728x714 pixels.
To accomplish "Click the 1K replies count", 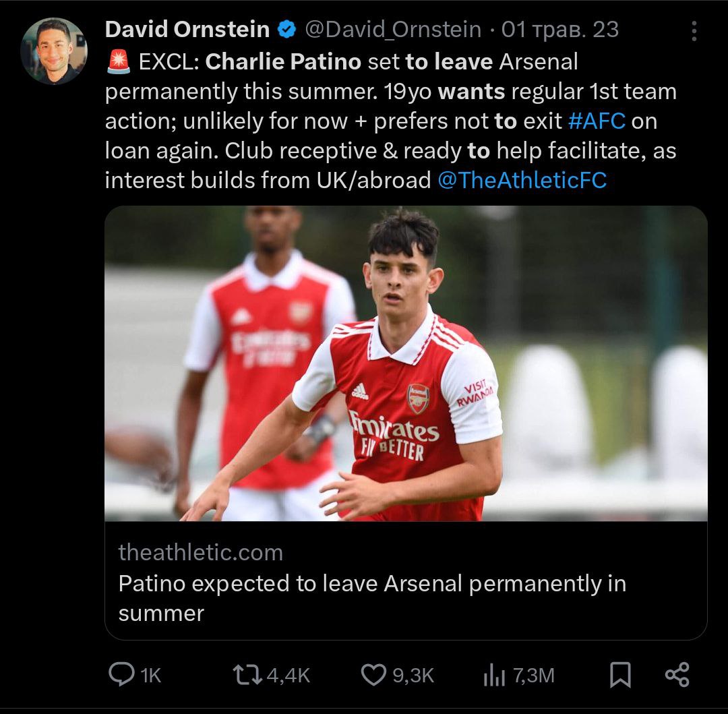I will click(x=151, y=675).
